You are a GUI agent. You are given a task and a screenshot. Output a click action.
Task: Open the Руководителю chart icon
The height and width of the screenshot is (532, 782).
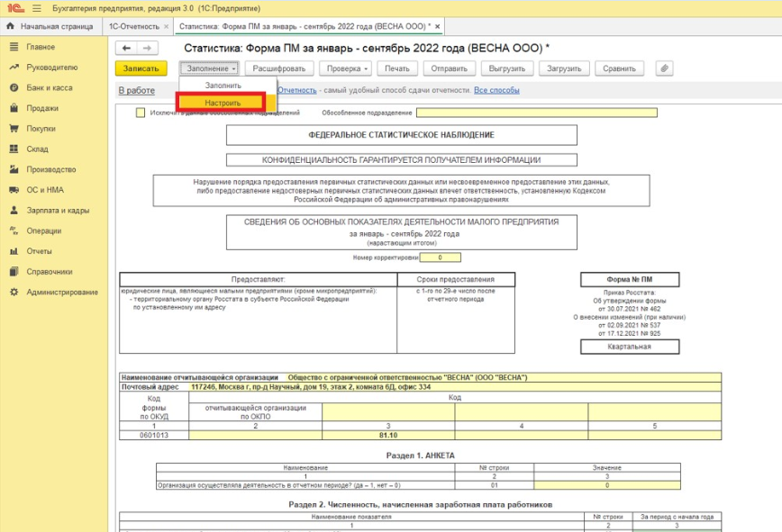point(14,68)
